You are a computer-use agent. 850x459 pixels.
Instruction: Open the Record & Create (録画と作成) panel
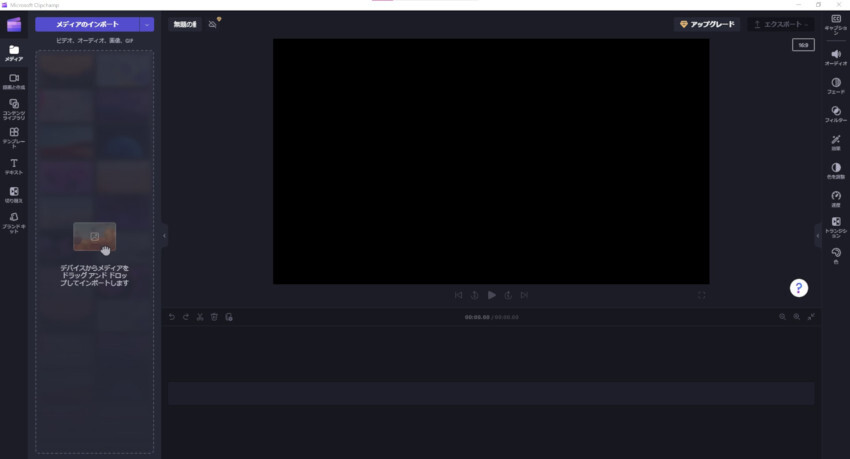click(x=14, y=81)
